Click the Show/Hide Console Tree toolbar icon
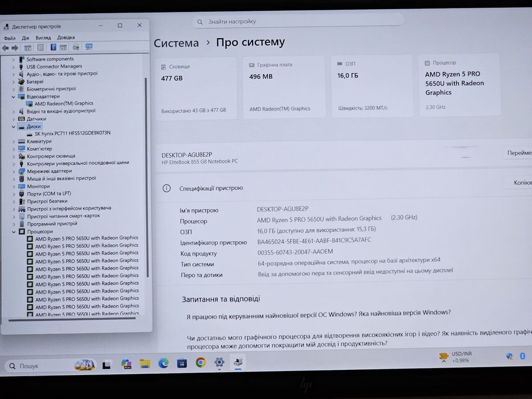The width and height of the screenshot is (532, 399). point(28,48)
